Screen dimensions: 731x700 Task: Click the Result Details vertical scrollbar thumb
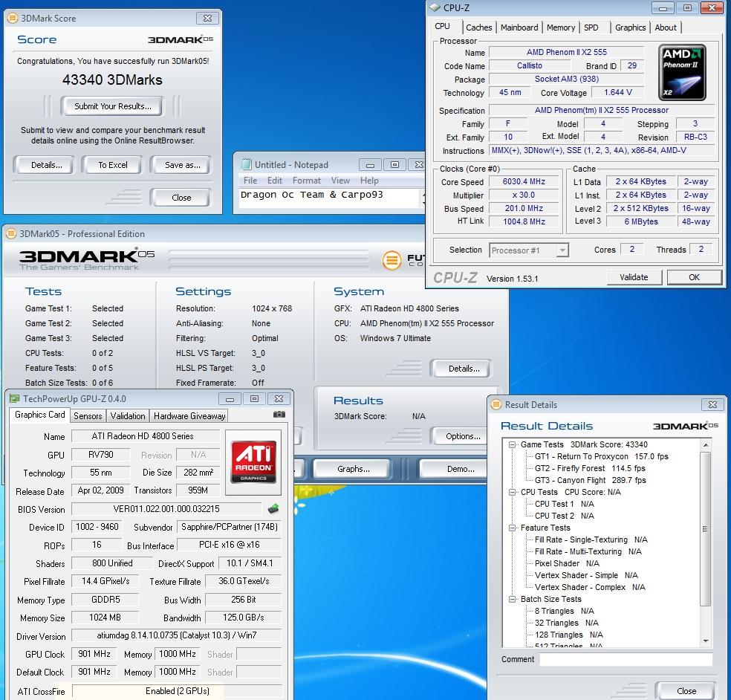[706, 528]
